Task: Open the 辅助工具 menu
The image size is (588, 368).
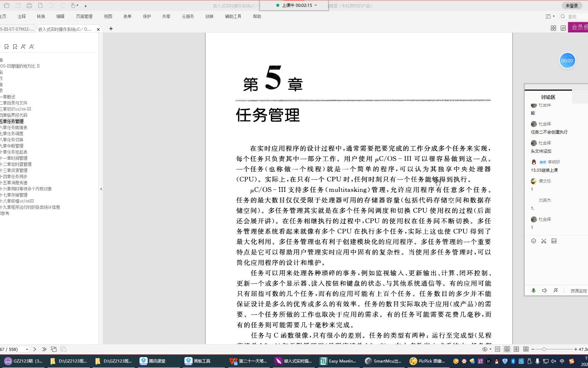Action: coord(233,16)
